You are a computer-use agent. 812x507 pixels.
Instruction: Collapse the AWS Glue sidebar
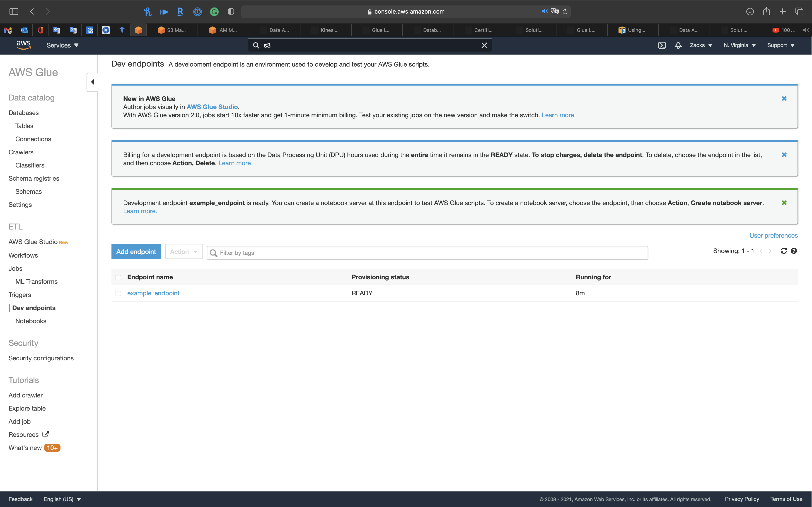(92, 82)
